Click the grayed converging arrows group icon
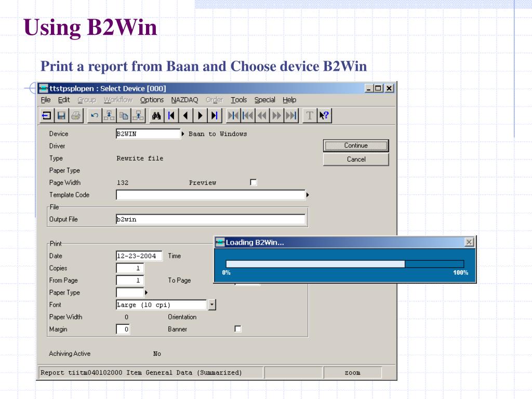 (x=233, y=116)
